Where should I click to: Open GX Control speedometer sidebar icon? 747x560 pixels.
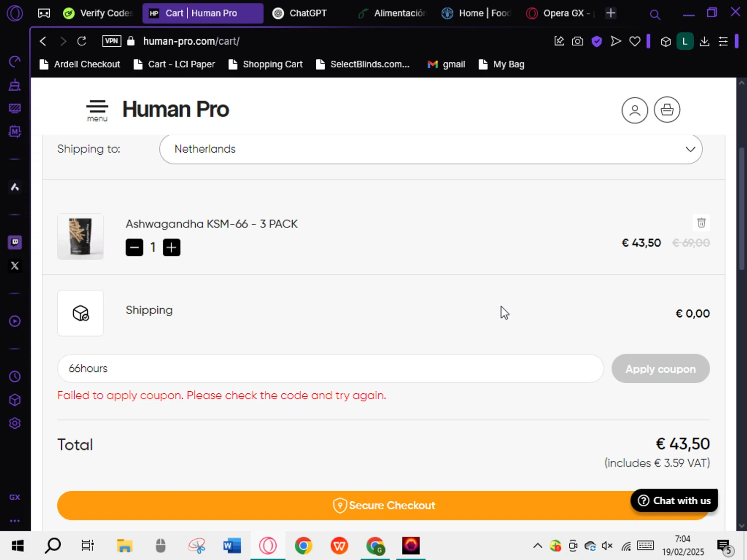tap(14, 61)
